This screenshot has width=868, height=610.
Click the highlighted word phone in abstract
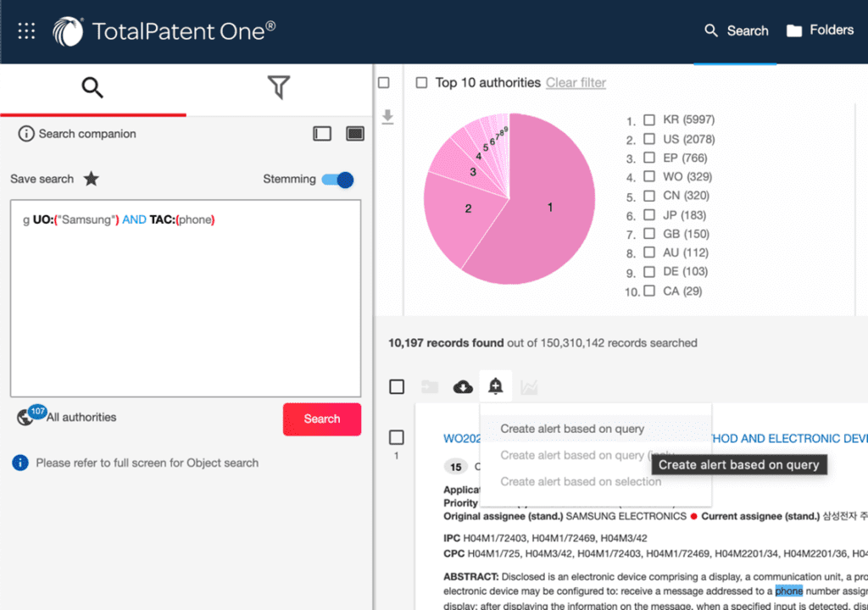coord(789,591)
